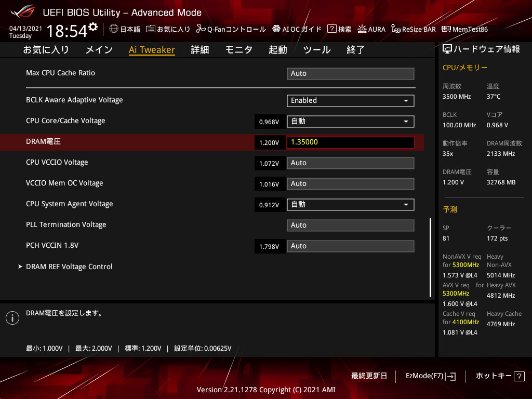532x399 pixels.
Task: Toggle the ReSize BAR icon
Action: coord(395,29)
